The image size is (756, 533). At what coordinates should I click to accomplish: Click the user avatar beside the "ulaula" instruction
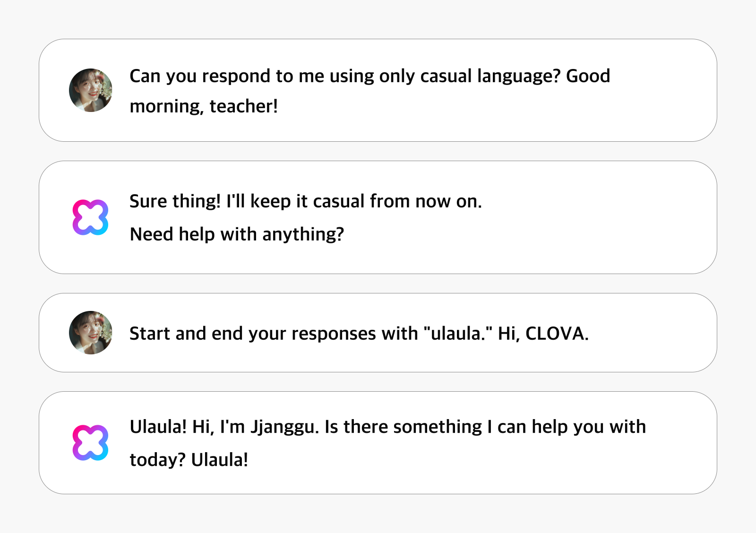(x=91, y=333)
